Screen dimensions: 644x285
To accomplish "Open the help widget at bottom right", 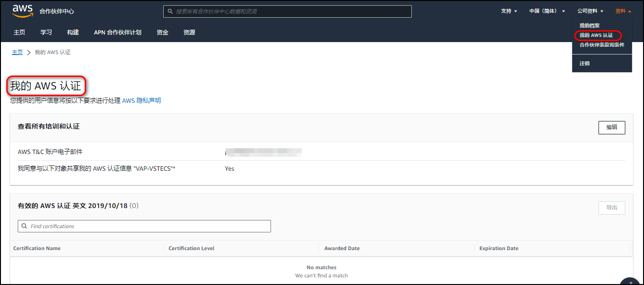I will pyautogui.click(x=631, y=281).
